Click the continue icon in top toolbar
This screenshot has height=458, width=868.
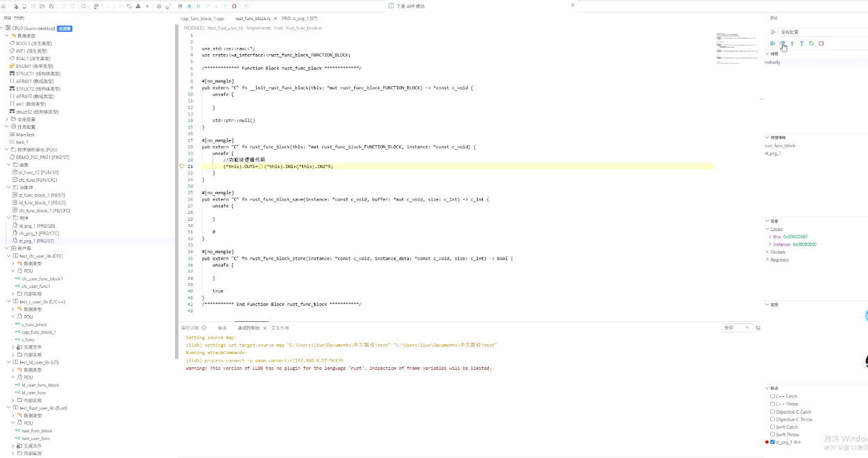point(190,6)
